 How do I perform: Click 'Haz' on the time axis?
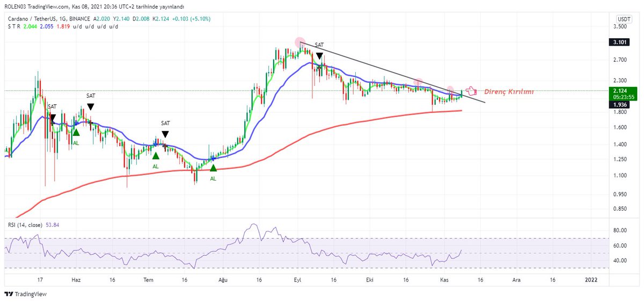click(x=76, y=280)
